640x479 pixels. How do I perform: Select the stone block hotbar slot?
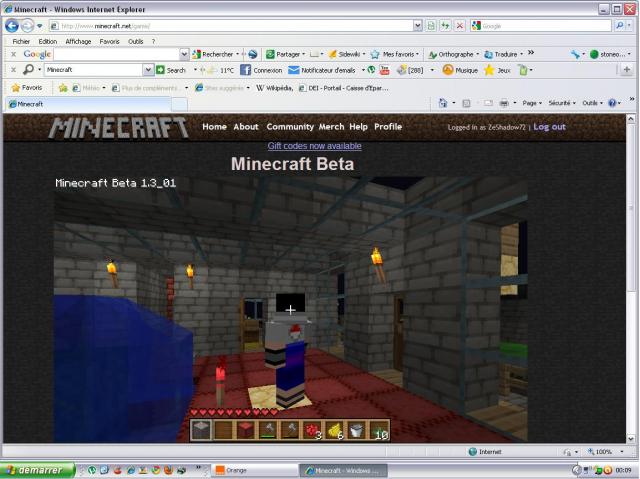(x=201, y=430)
